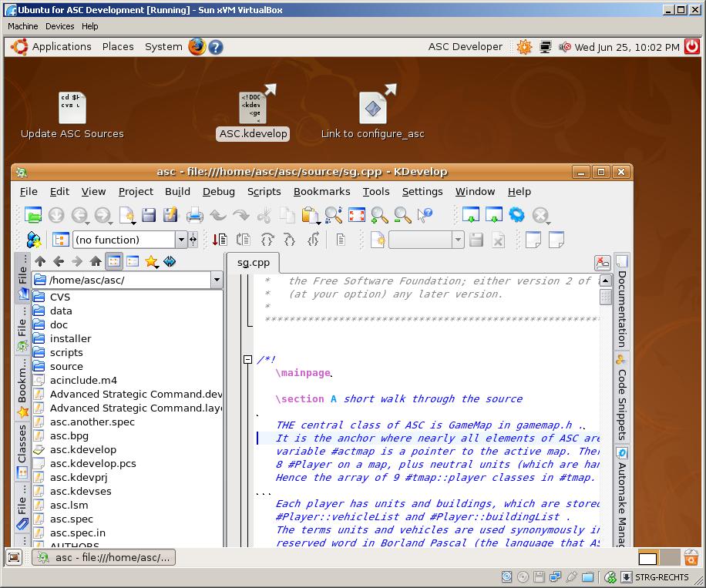Viewport: 706px width, 588px height.
Task: Click acinclude.m4 in file list
Action: point(83,381)
